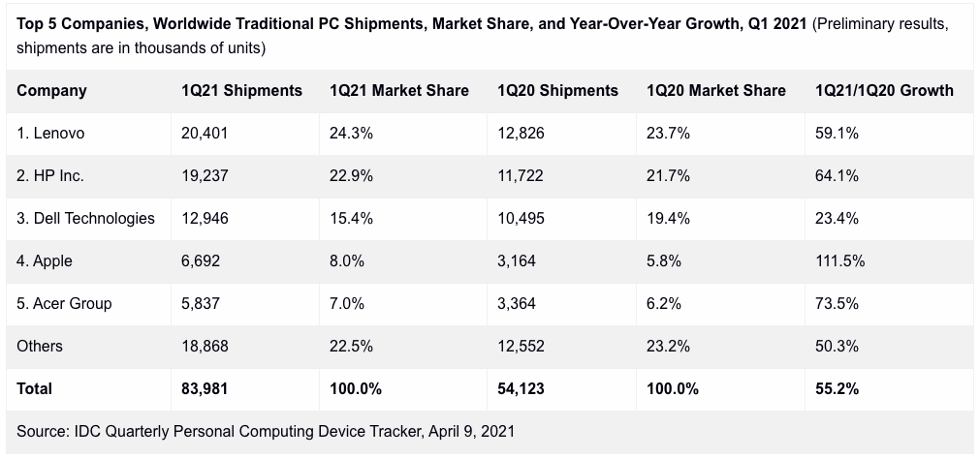Click the IDC source note text
The width and height of the screenshot is (980, 458).
click(266, 431)
